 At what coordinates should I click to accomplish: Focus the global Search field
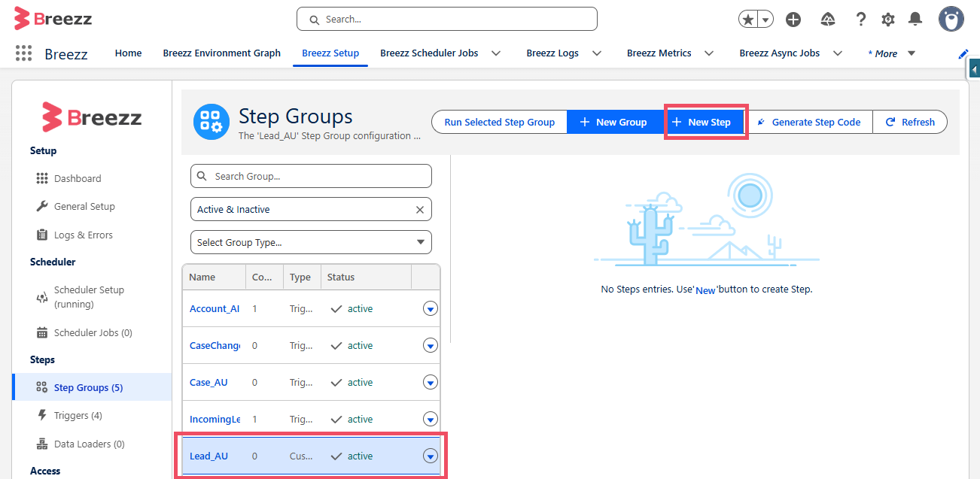(x=447, y=19)
